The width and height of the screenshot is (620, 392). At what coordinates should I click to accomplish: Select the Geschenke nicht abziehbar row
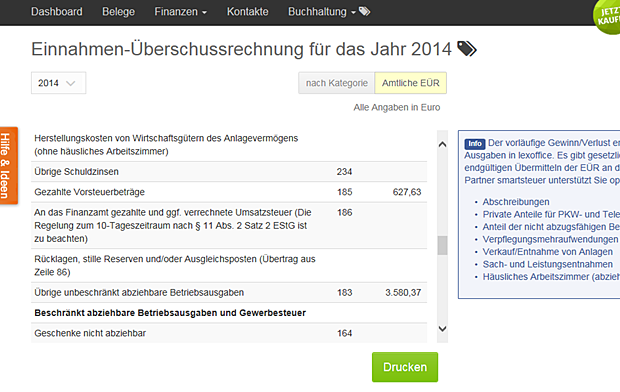[x=229, y=333]
